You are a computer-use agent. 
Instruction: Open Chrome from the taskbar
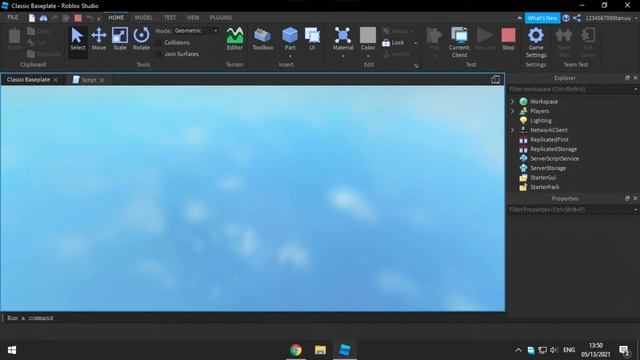[x=296, y=350]
